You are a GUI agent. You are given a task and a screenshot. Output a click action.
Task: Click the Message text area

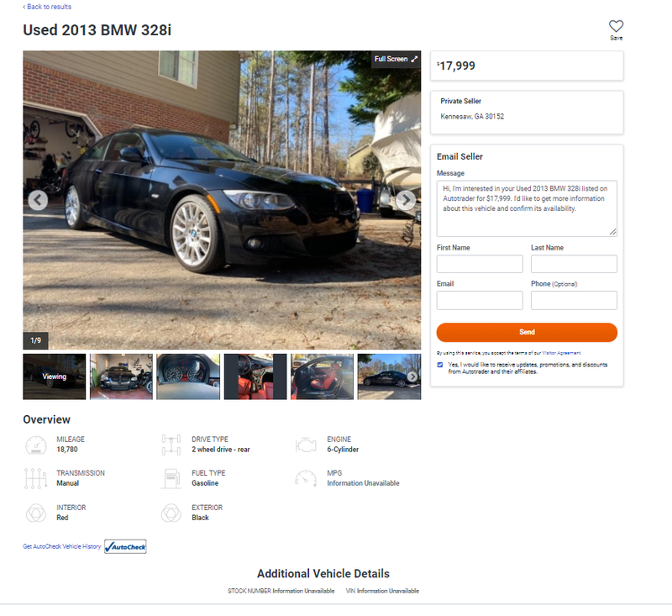coord(527,208)
